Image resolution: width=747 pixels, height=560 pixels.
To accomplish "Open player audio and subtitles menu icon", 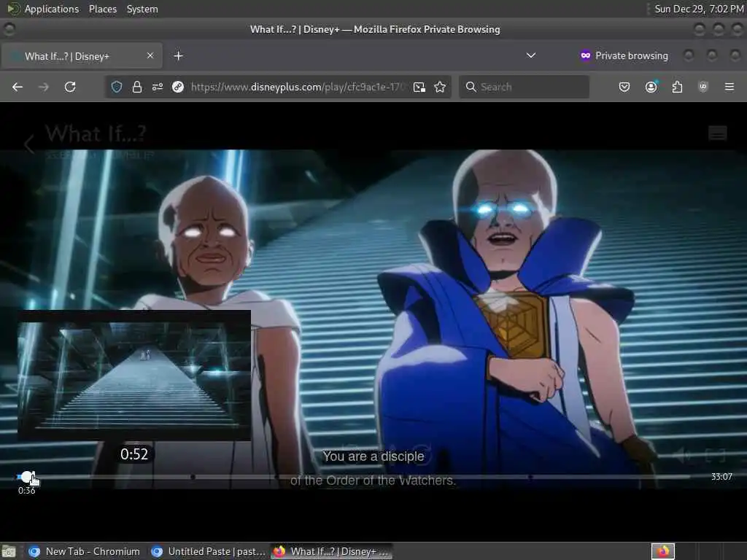I will coord(718,133).
